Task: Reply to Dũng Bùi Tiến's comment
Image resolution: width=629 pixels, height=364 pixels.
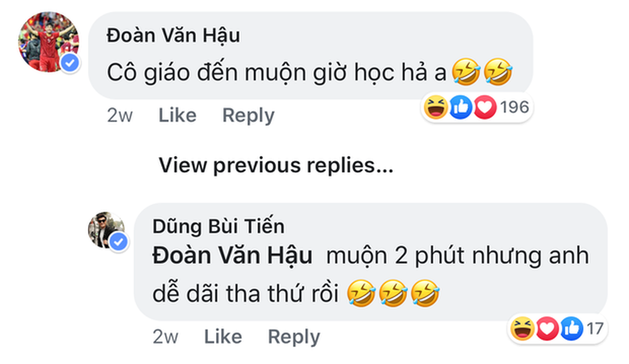Action: click(x=294, y=337)
